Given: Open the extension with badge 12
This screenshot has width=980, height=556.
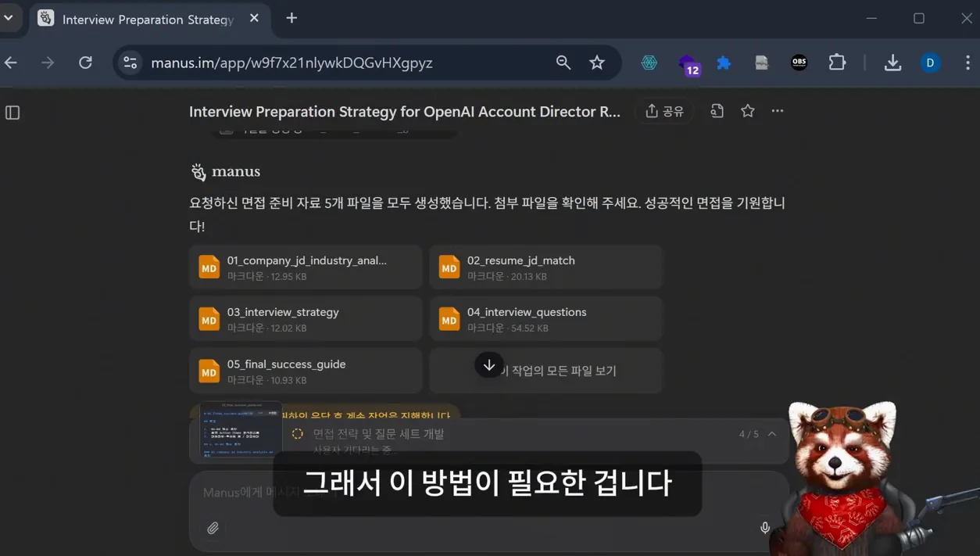Looking at the screenshot, I should coord(688,64).
